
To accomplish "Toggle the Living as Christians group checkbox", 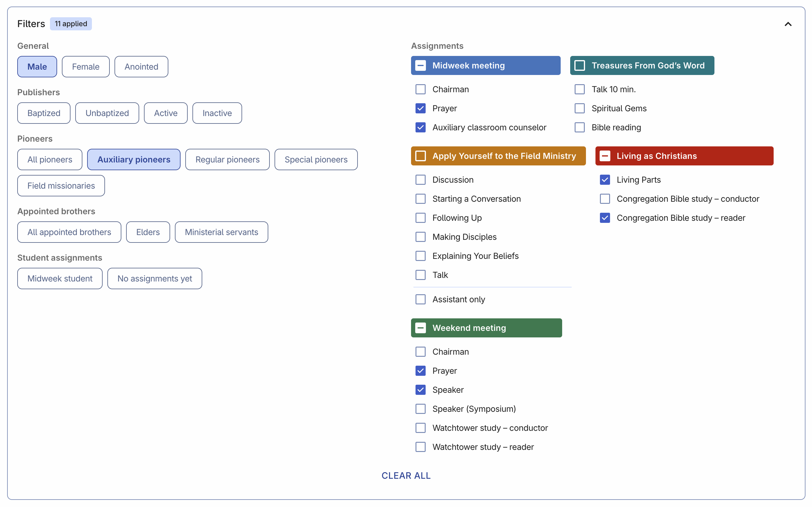I will [x=605, y=156].
